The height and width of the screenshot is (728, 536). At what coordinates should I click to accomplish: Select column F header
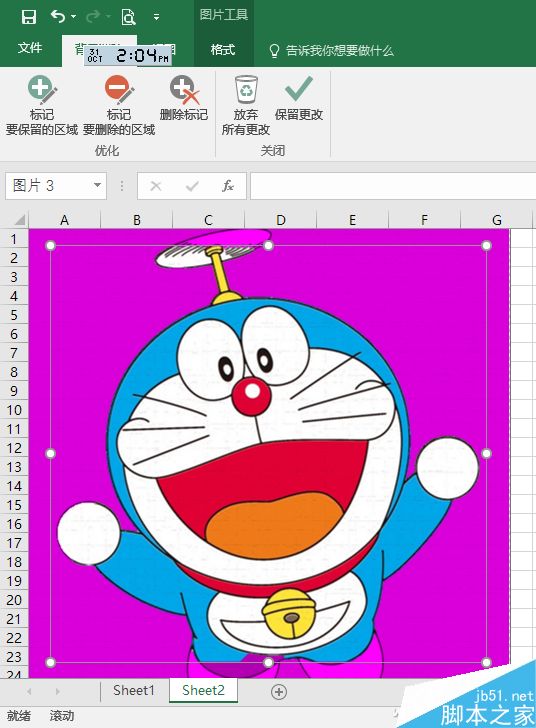coord(425,220)
